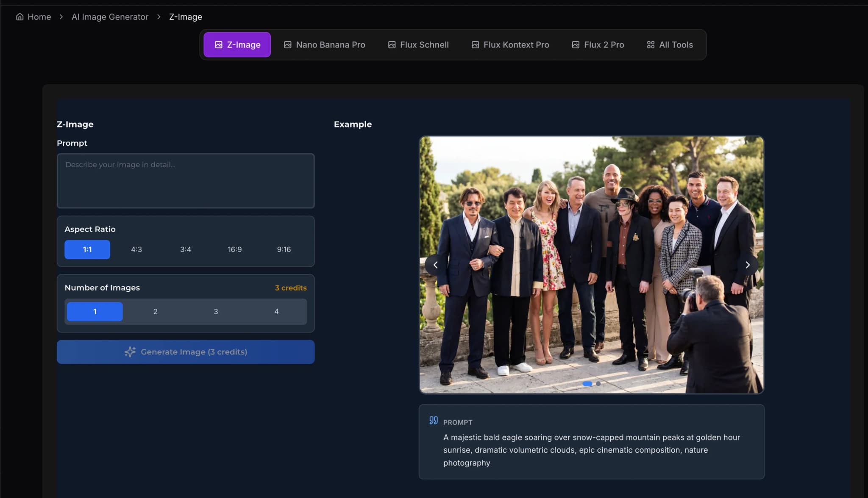
Task: Show previous example image arrow
Action: tap(435, 265)
